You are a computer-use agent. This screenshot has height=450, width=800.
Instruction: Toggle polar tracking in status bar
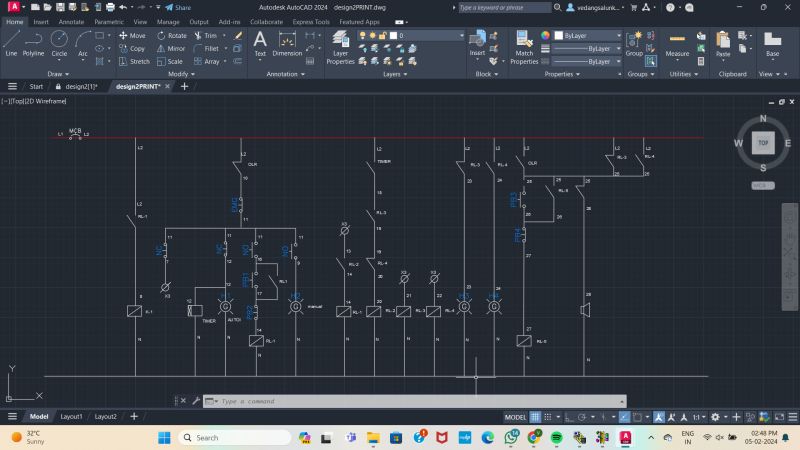pyautogui.click(x=582, y=417)
